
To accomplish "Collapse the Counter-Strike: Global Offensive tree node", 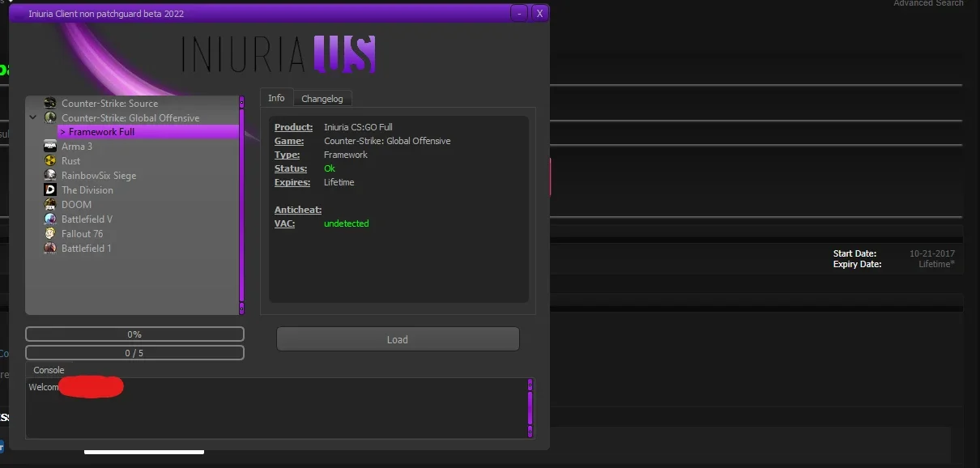I will click(33, 117).
